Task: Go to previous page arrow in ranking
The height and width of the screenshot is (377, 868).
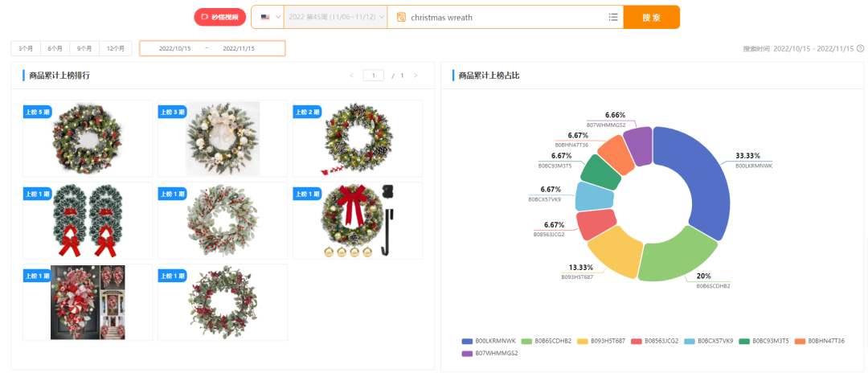Action: pyautogui.click(x=351, y=76)
